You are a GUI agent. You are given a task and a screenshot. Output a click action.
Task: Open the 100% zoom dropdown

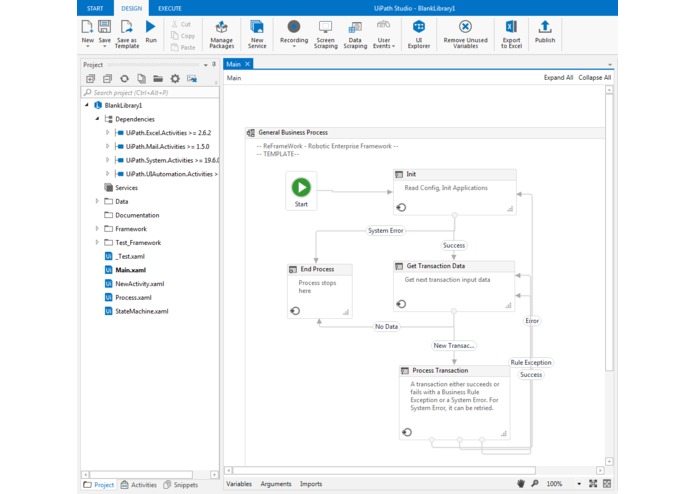tap(579, 484)
